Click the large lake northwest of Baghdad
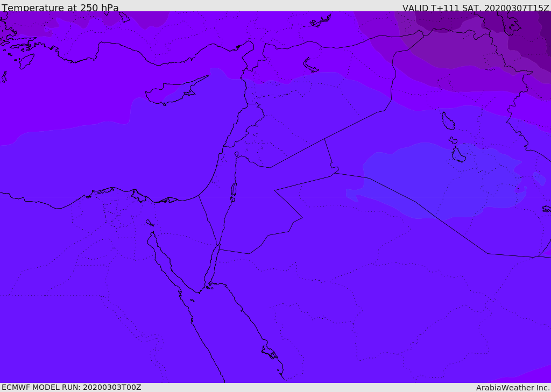 click(x=448, y=120)
